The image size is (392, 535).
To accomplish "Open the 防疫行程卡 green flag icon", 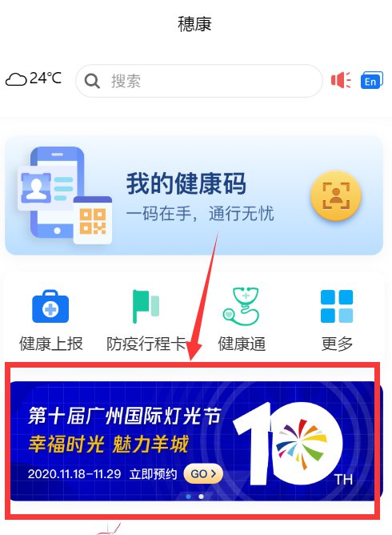I will click(146, 307).
